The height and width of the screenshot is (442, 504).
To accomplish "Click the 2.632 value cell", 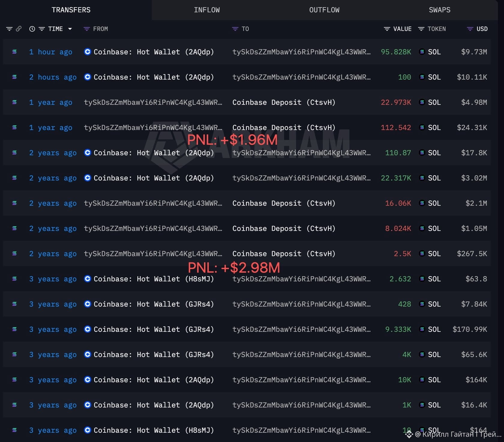I will 400,279.
